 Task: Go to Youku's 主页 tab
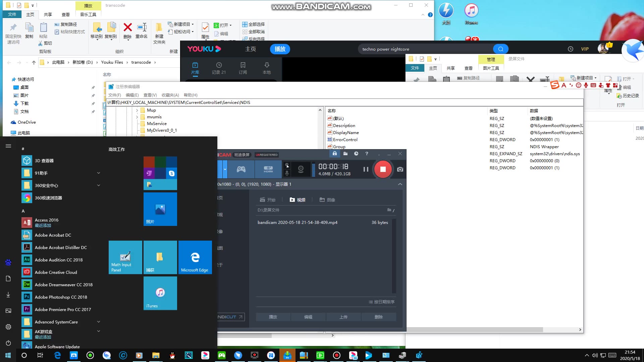[x=251, y=49]
